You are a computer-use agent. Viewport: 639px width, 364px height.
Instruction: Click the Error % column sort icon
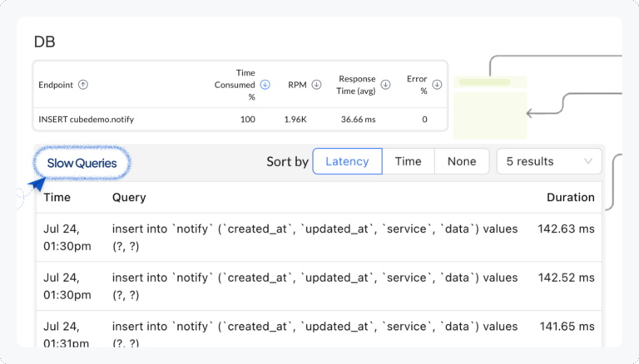click(437, 84)
